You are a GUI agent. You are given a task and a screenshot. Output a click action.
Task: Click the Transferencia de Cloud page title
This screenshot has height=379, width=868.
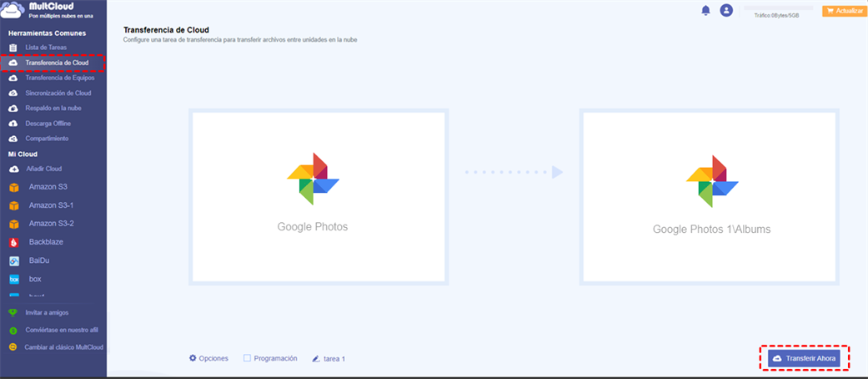click(166, 30)
